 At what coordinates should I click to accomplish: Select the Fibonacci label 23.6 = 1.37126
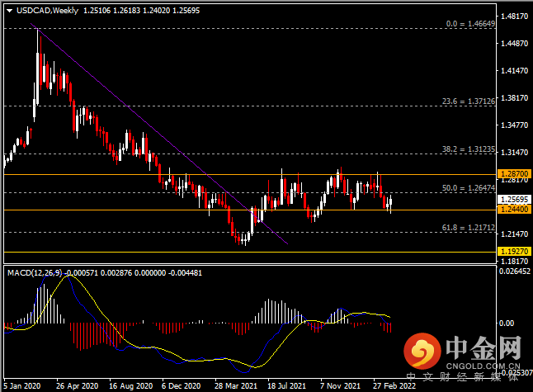[x=469, y=102]
